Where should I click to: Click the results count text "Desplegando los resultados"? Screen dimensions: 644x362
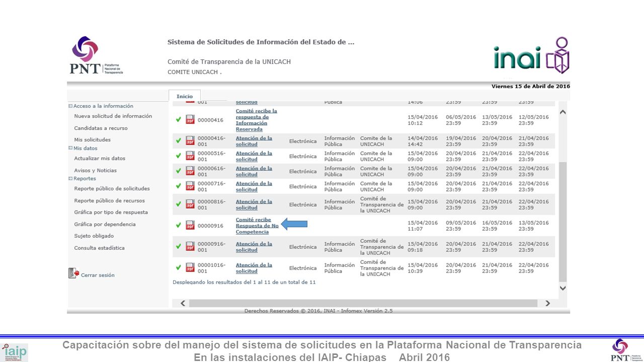(x=244, y=282)
